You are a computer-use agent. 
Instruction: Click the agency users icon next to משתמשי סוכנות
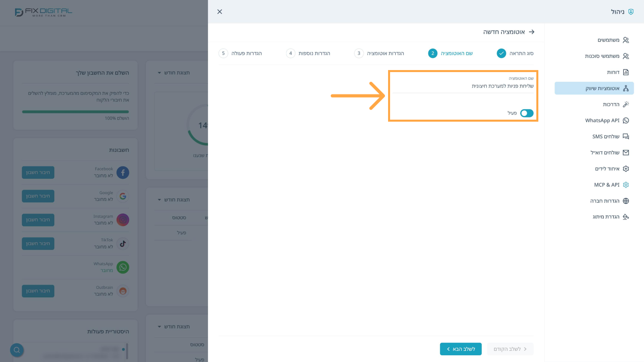pyautogui.click(x=626, y=56)
